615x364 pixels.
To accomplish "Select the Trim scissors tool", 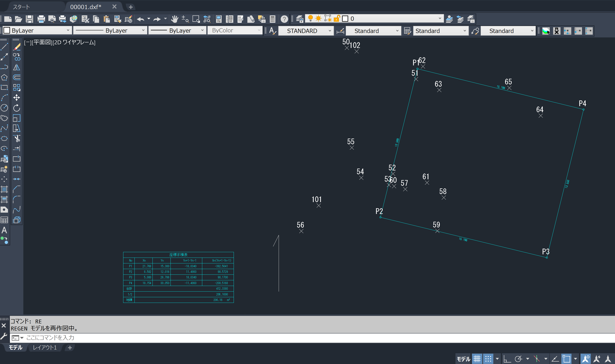I will point(17,138).
